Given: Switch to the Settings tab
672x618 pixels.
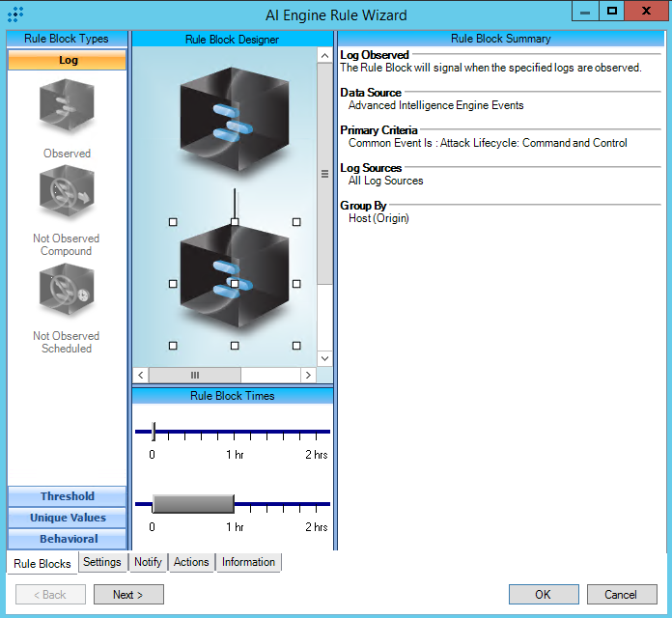Looking at the screenshot, I should coord(101,562).
